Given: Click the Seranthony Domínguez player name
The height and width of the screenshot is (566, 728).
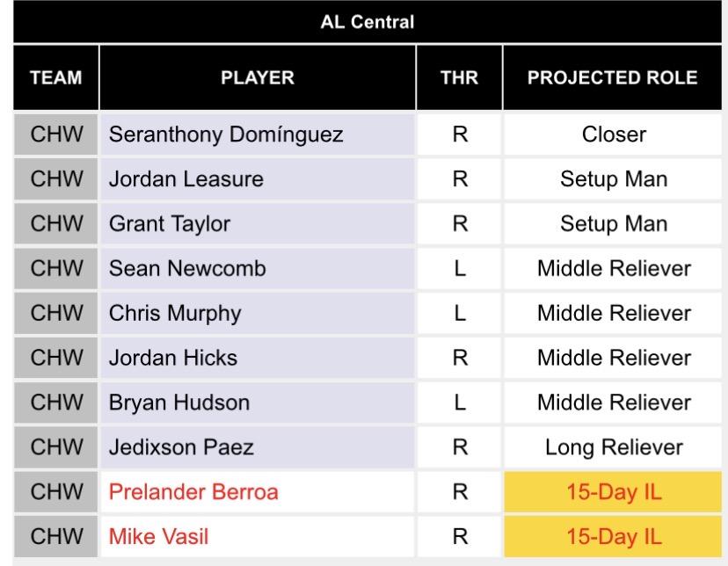Looking at the screenshot, I should pyautogui.click(x=226, y=135).
